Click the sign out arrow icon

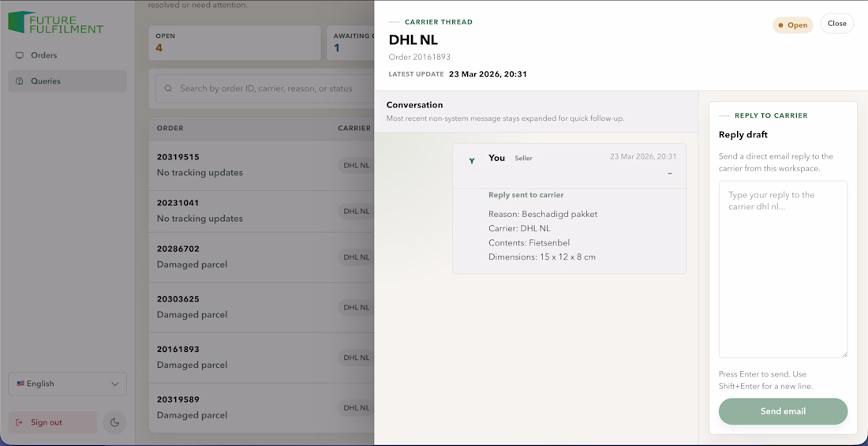click(x=20, y=423)
